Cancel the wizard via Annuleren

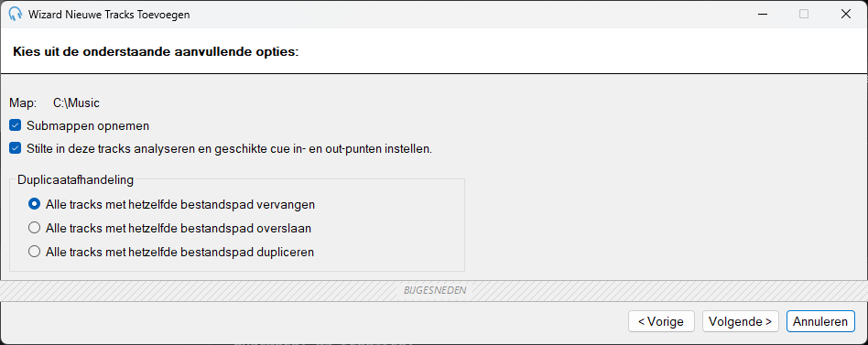point(820,321)
